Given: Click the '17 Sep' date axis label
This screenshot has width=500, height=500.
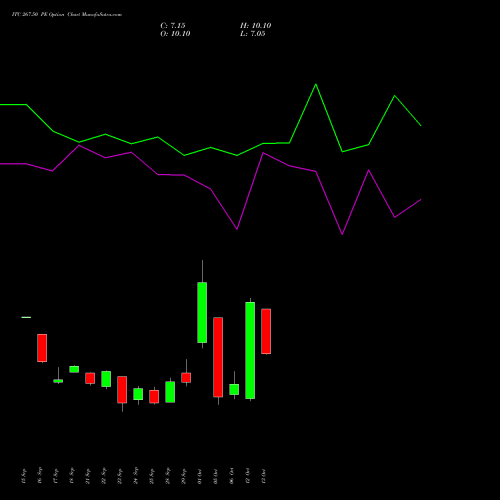Looking at the screenshot, I should 56,476.
